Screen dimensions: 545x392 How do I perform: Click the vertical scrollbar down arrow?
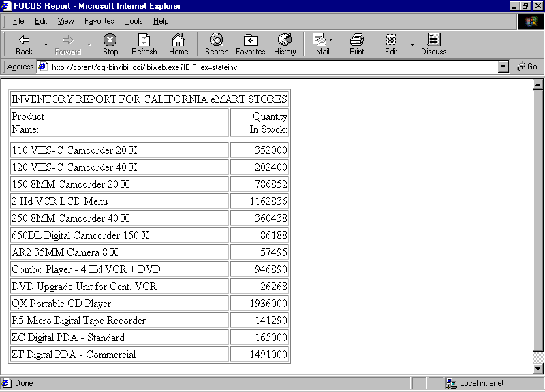[x=538, y=368]
